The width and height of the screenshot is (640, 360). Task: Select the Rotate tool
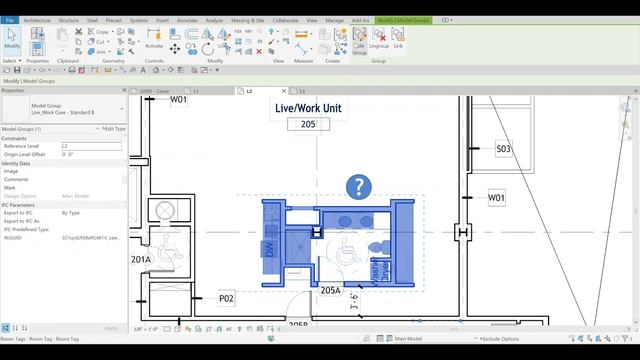[x=207, y=49]
